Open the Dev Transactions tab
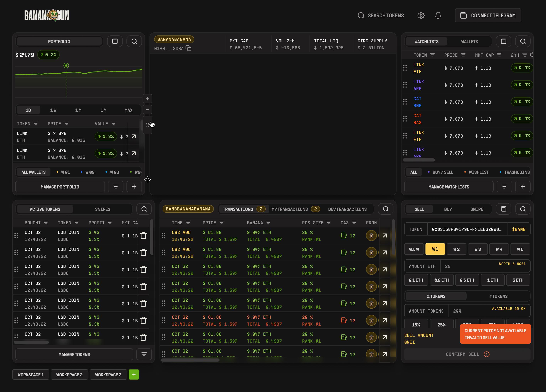This screenshot has height=392, width=546. [347, 209]
